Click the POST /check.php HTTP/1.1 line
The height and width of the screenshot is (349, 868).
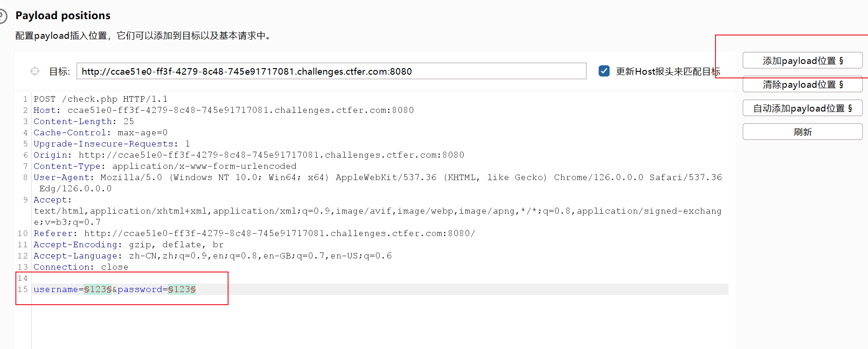100,99
